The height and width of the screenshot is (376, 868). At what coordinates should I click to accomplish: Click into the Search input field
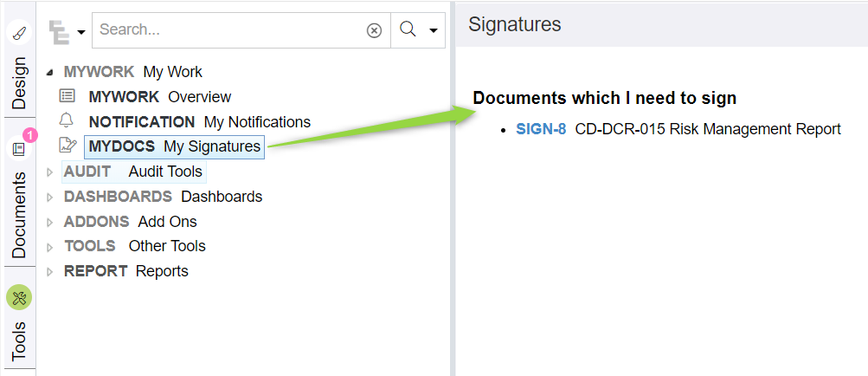click(229, 30)
